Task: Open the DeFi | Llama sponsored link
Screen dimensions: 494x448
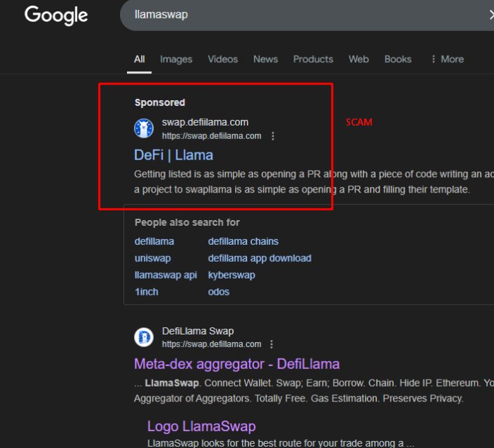Action: click(x=174, y=155)
